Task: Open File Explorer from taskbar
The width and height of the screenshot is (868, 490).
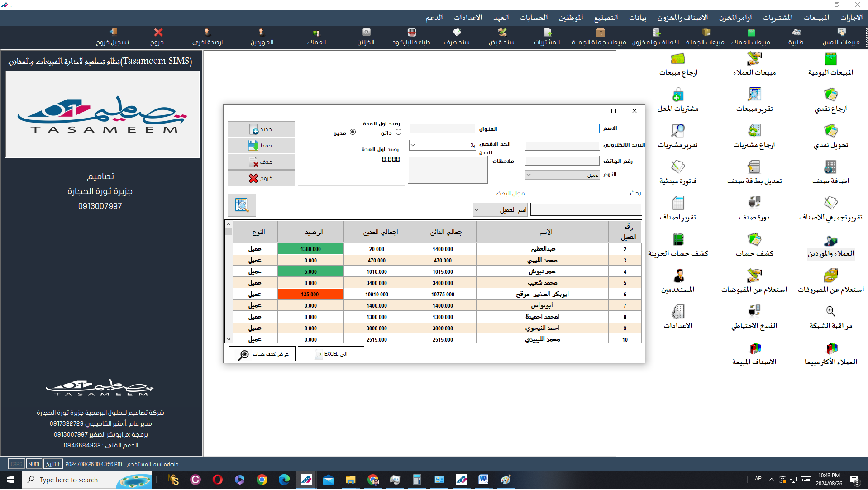Action: (x=350, y=480)
